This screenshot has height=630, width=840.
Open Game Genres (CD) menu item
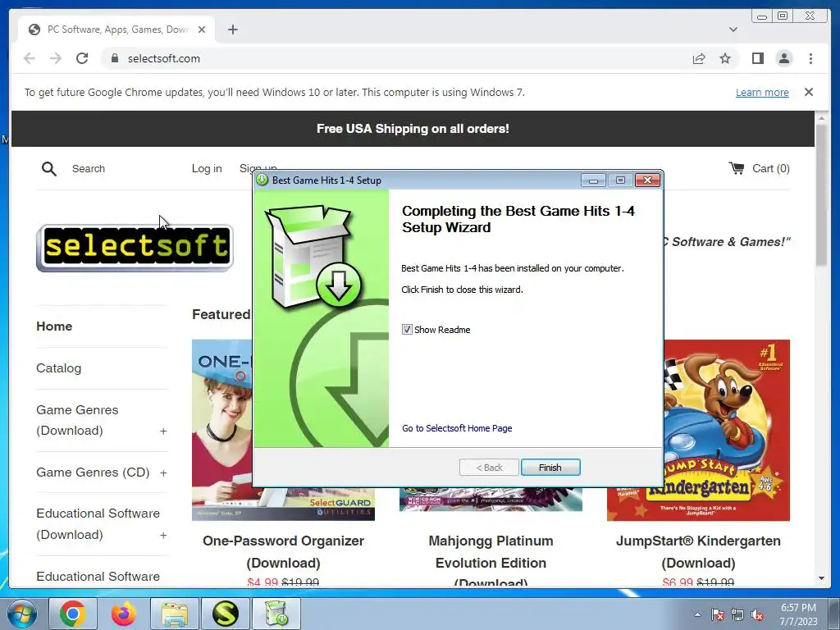click(x=93, y=472)
